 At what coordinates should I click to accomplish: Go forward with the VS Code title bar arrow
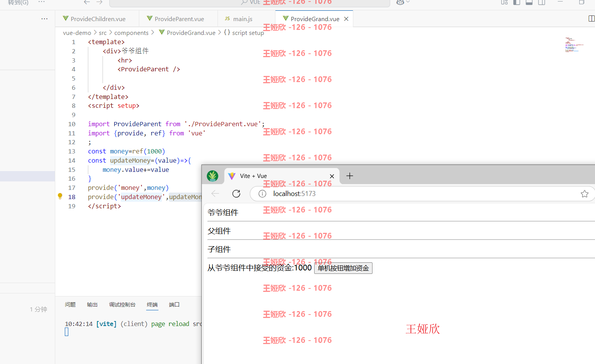click(x=99, y=2)
